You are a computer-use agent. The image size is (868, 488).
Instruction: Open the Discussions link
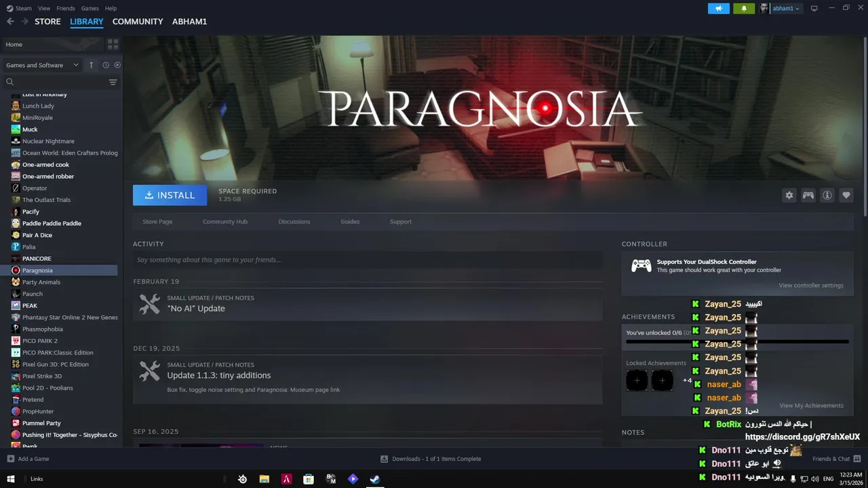point(294,222)
